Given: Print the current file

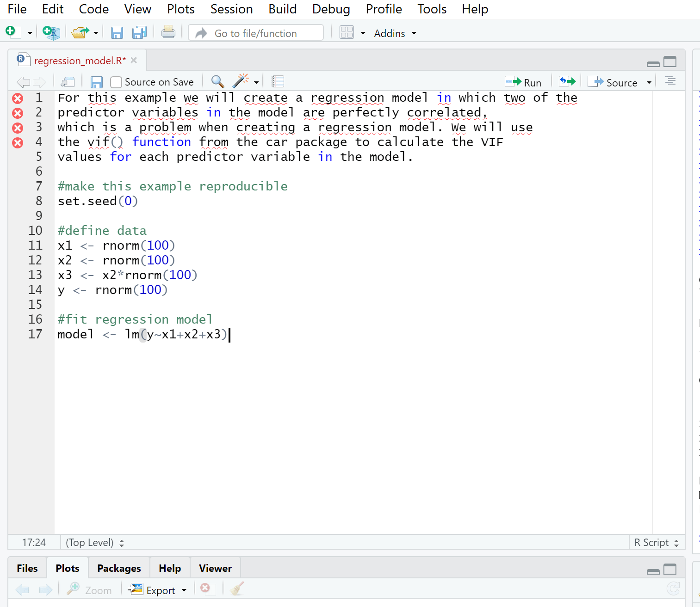Looking at the screenshot, I should tap(168, 32).
